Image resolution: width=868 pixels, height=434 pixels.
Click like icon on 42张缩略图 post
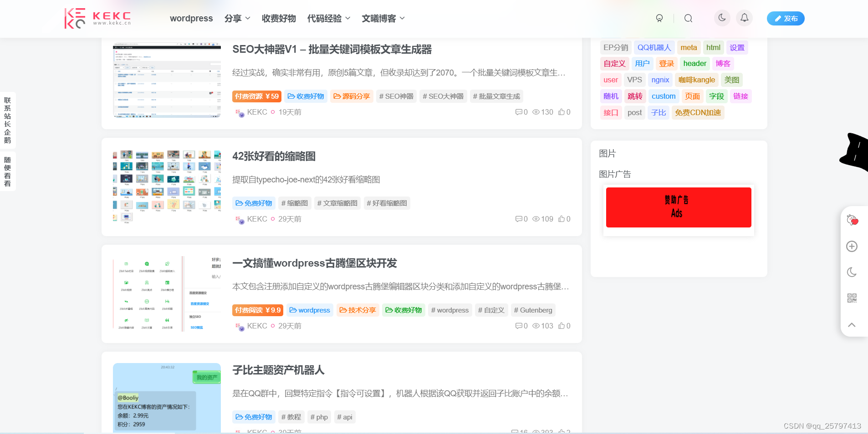(x=562, y=219)
